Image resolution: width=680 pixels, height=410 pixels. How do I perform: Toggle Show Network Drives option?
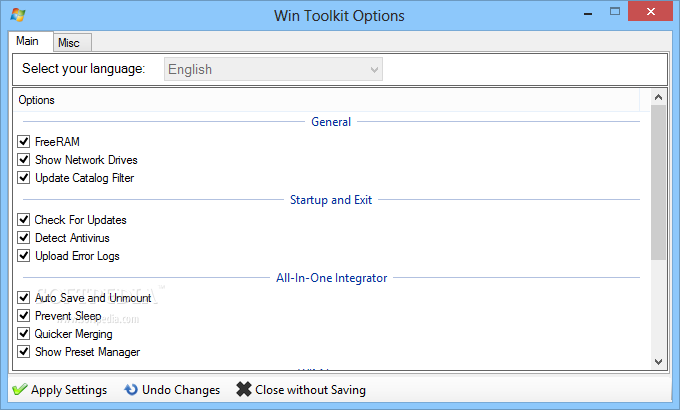[x=24, y=160]
